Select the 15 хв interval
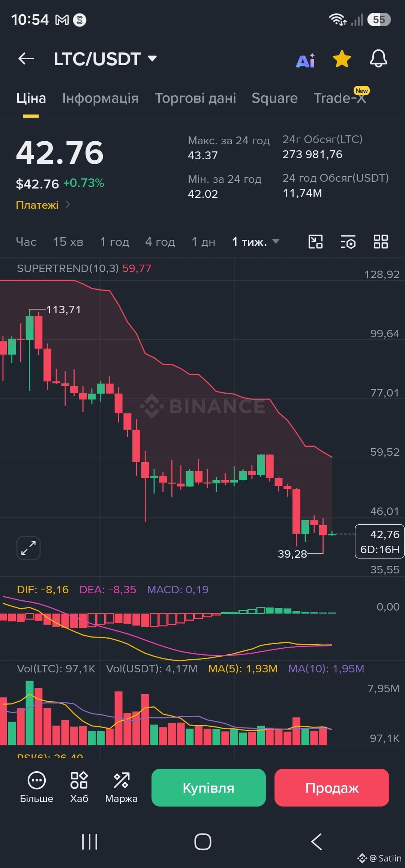Viewport: 405px width, 868px height. coord(68,242)
